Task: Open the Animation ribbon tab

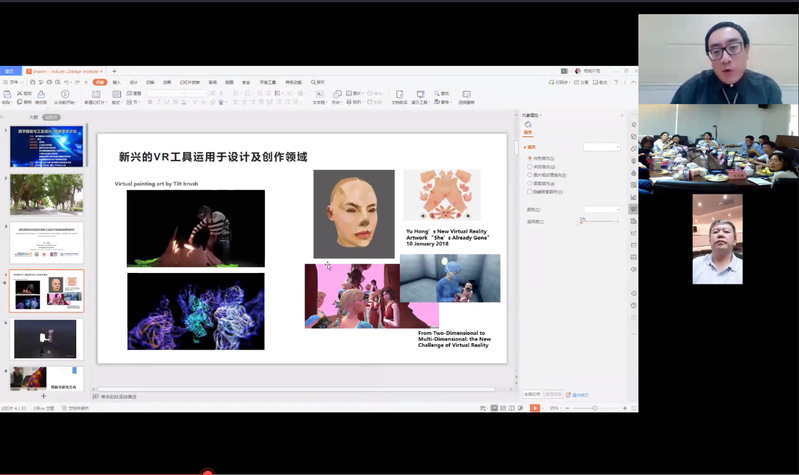Action: coord(167,82)
